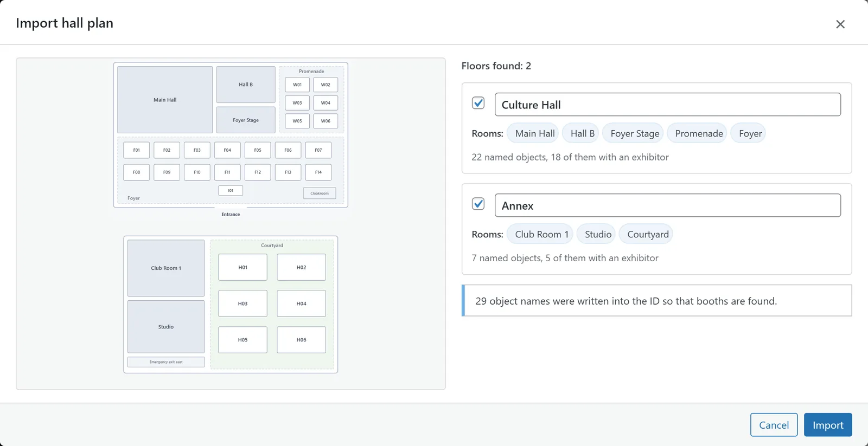Close the Import hall plan dialog
This screenshot has width=868, height=446.
(840, 24)
